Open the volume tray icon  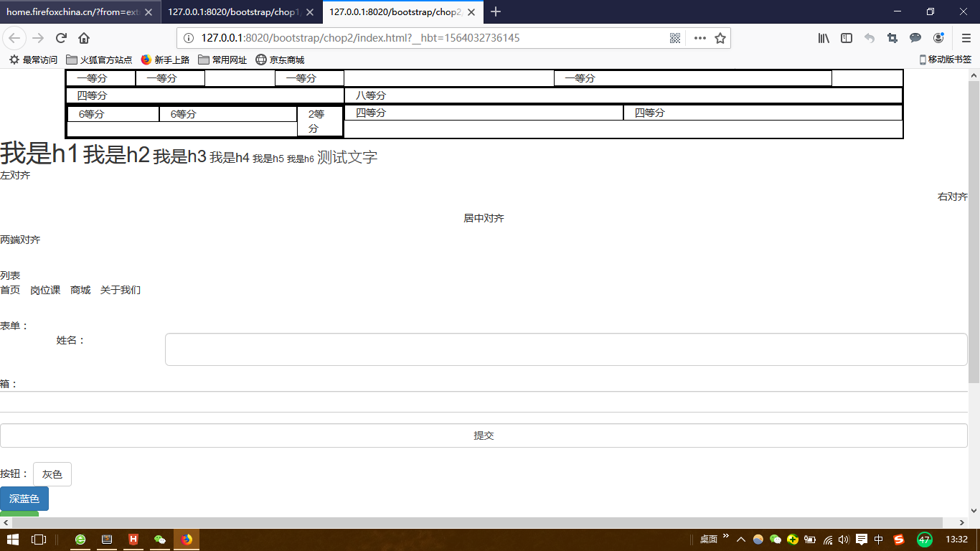(844, 540)
